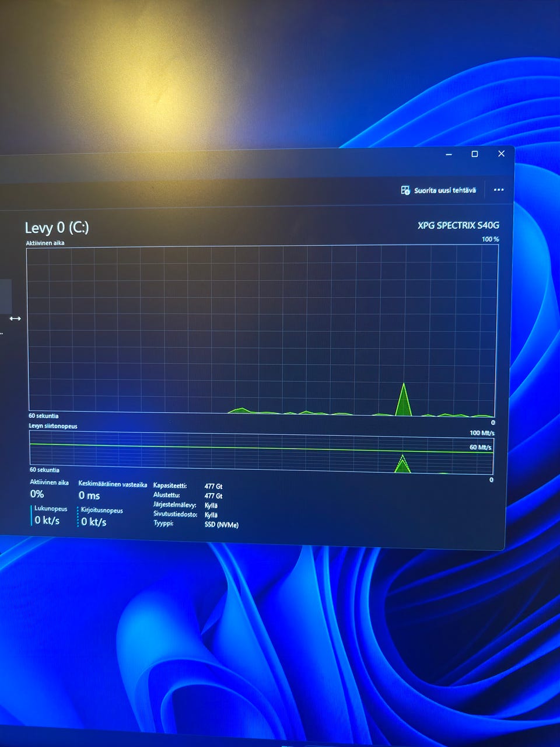Open the three-dots more options menu
The width and height of the screenshot is (560, 747).
click(x=499, y=190)
